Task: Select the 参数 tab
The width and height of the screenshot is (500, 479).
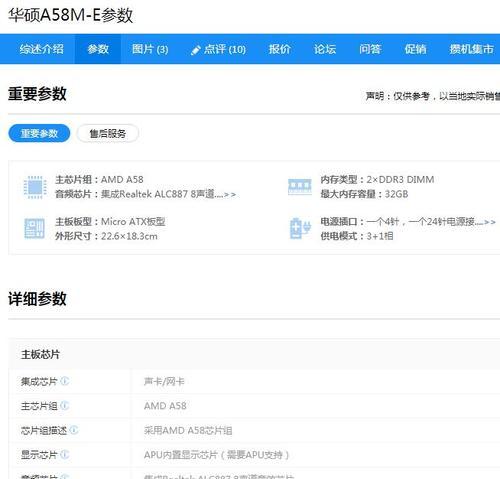Action: (x=98, y=49)
